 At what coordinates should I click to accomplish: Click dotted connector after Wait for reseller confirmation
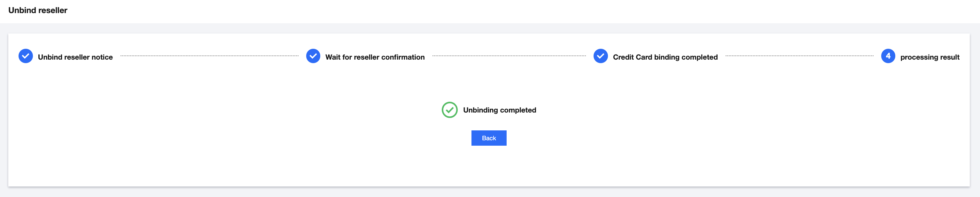(x=509, y=56)
